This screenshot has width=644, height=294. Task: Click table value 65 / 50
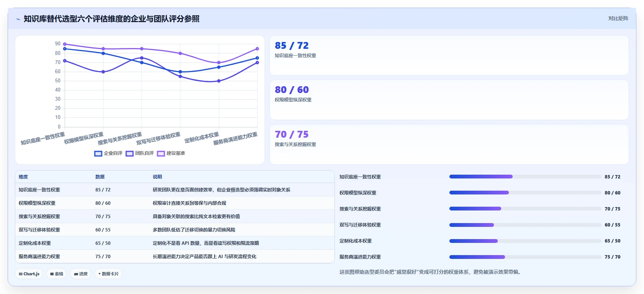(103, 243)
